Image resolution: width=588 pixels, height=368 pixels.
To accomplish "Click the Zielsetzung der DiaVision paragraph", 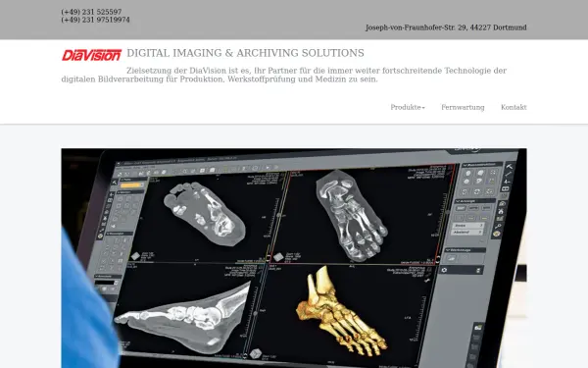I will tap(284, 76).
